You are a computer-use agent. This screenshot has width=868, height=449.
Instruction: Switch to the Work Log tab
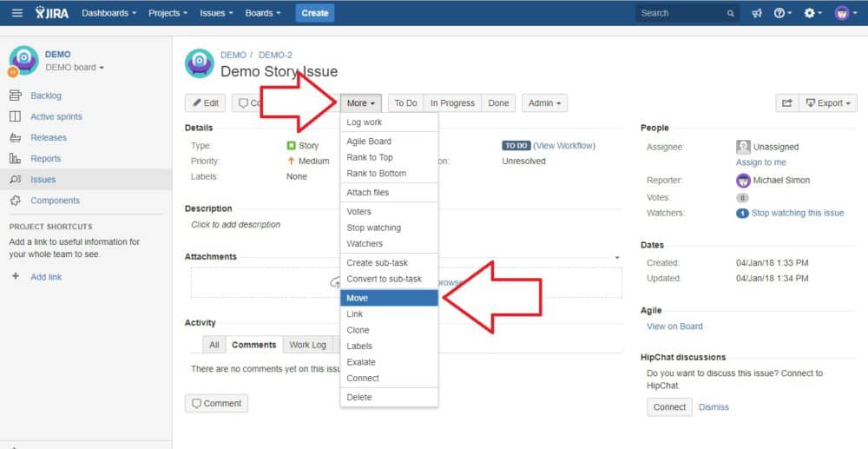click(308, 345)
